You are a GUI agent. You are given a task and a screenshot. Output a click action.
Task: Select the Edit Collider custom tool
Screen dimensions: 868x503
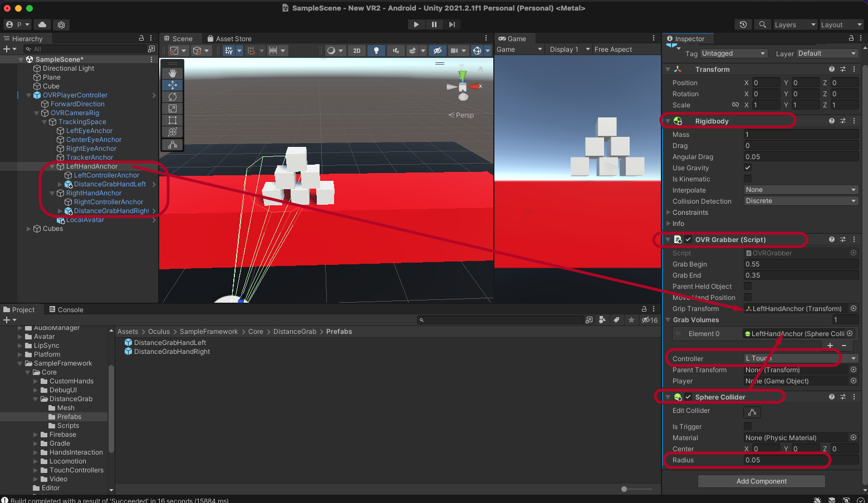click(173, 145)
